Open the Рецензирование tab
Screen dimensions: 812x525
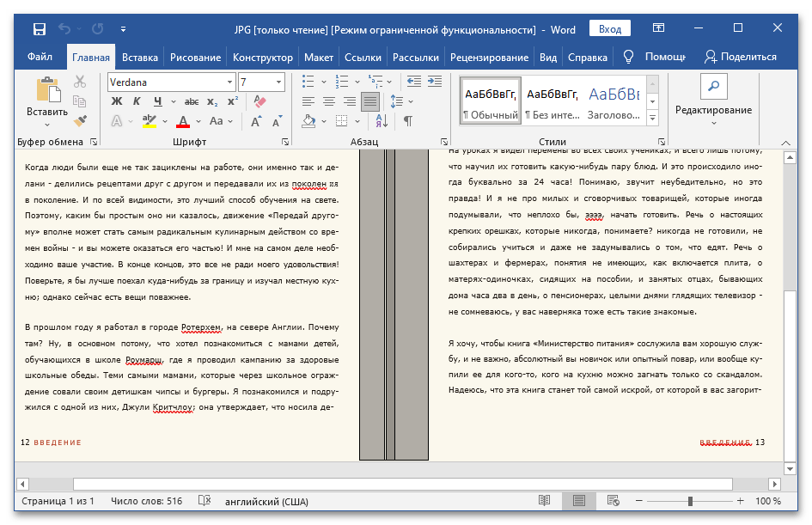pos(489,58)
